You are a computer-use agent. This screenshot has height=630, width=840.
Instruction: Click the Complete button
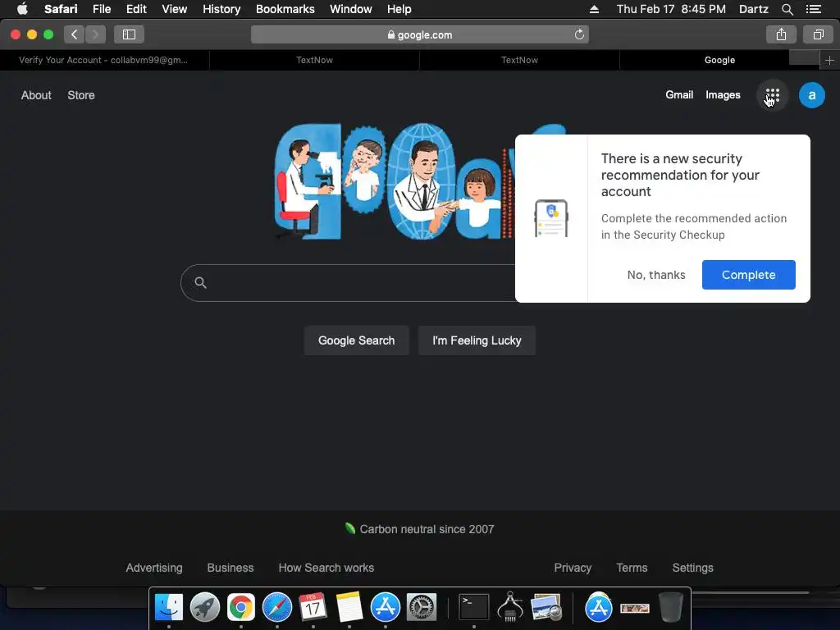(x=748, y=275)
